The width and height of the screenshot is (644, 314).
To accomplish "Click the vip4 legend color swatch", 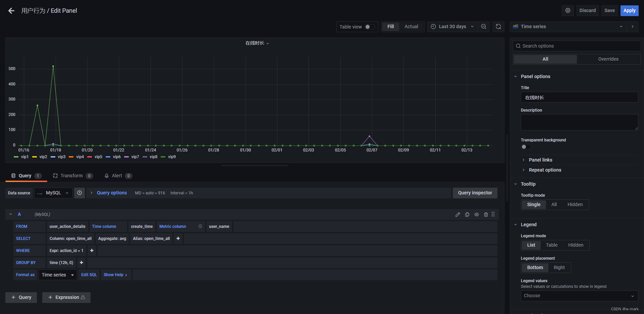I will [x=71, y=157].
